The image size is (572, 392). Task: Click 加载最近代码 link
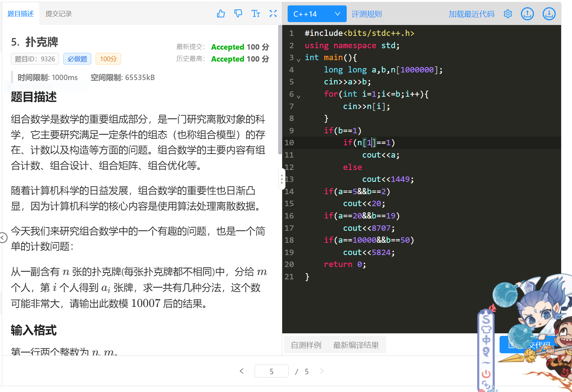click(471, 14)
